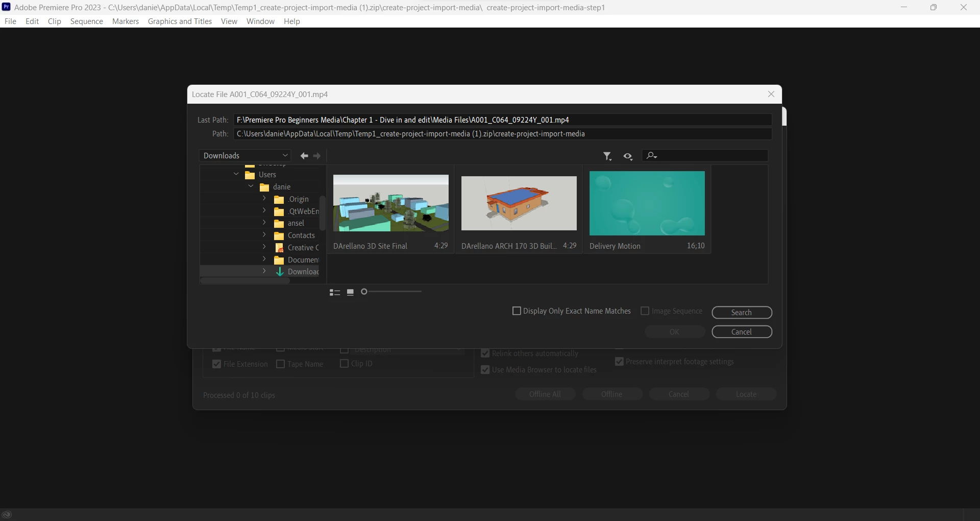Viewport: 980px width, 521px height.
Task: Open the file type filter icon
Action: [607, 156]
